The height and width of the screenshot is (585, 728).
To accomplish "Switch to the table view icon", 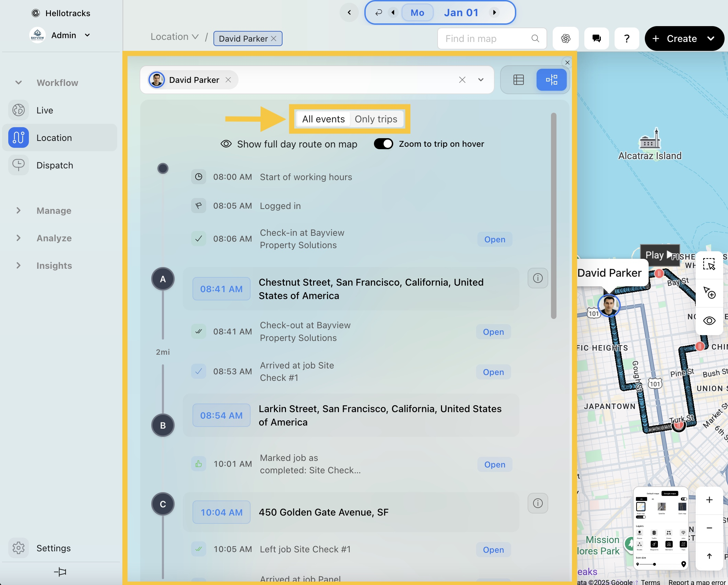I will click(x=518, y=80).
